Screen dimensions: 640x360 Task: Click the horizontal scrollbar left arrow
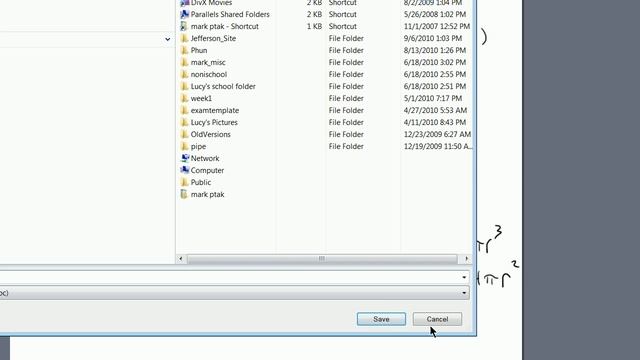(181, 259)
